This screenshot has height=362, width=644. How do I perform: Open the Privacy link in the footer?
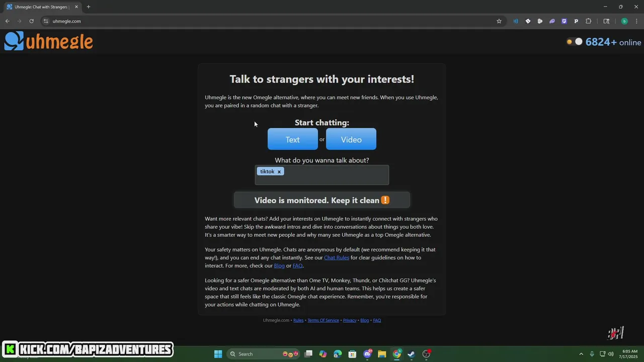350,320
